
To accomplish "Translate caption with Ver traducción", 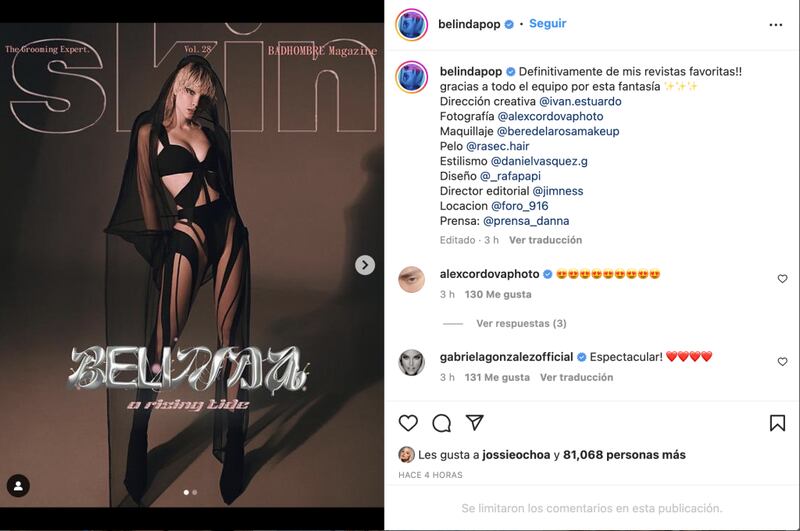I will coord(545,240).
